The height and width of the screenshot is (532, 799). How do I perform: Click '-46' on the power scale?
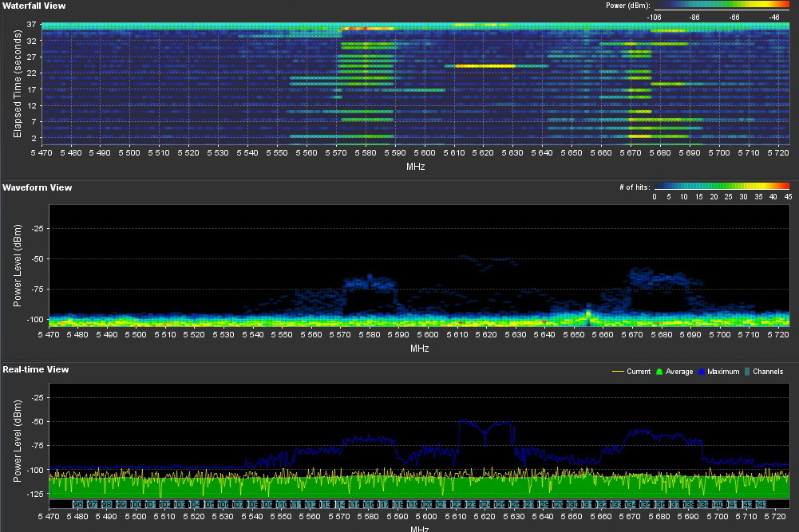[x=774, y=18]
